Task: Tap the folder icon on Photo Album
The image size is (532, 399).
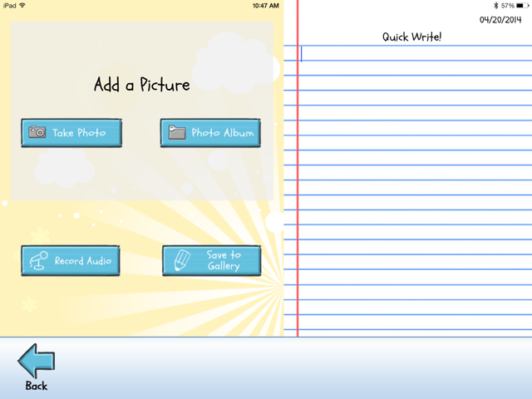Action: click(176, 133)
